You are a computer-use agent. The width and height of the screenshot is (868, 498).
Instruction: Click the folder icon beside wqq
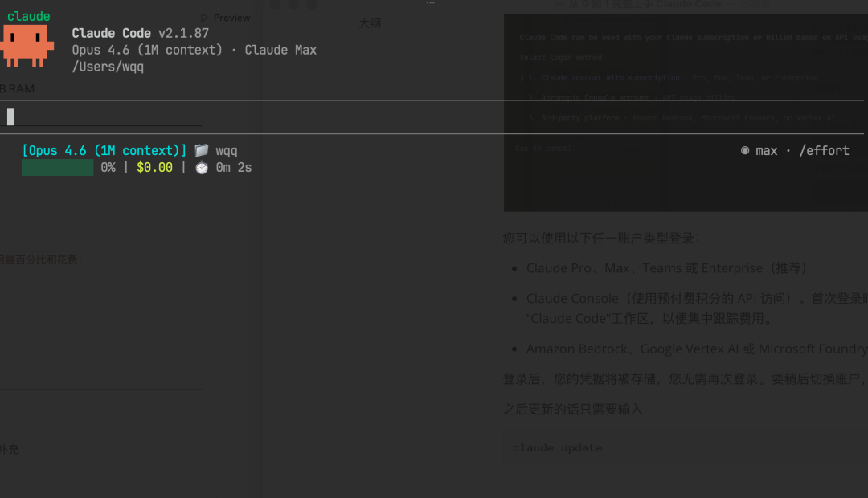coord(202,150)
